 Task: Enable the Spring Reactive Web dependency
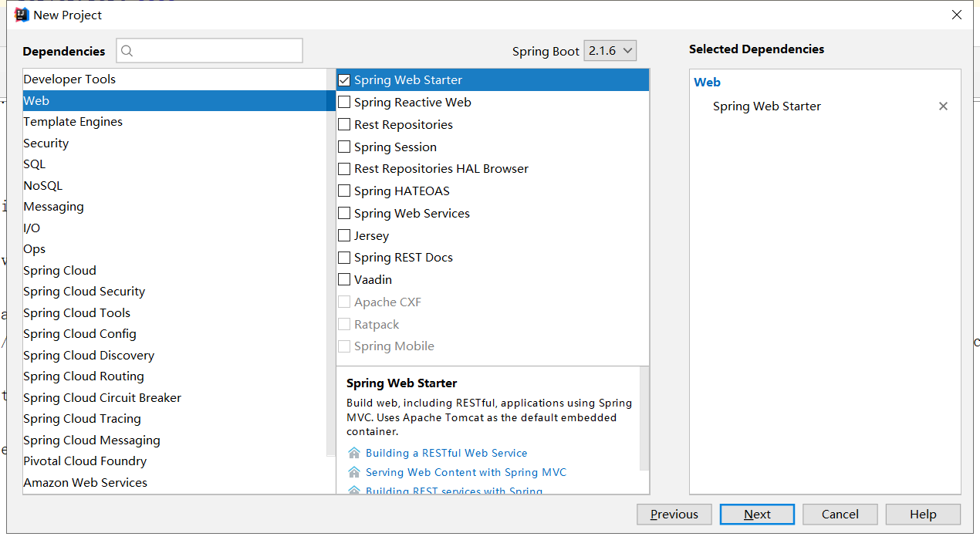click(x=343, y=102)
